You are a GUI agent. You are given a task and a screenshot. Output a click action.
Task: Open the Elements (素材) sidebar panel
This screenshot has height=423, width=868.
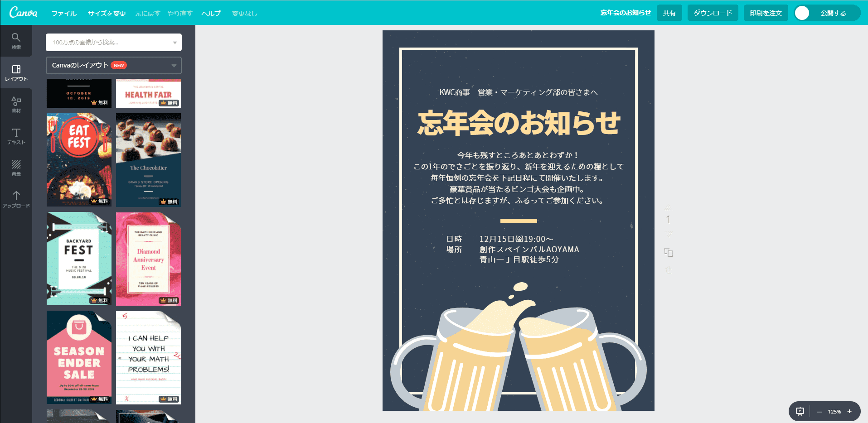16,104
